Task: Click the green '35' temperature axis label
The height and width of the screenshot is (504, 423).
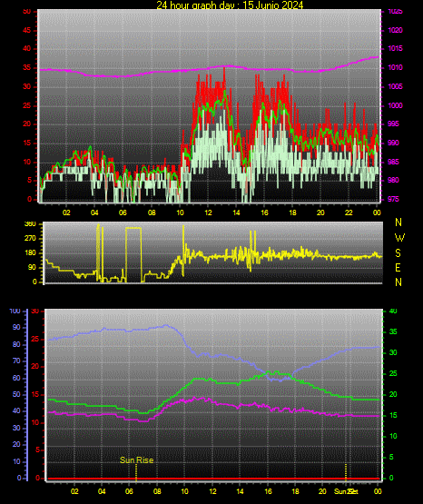Action: [x=393, y=332]
